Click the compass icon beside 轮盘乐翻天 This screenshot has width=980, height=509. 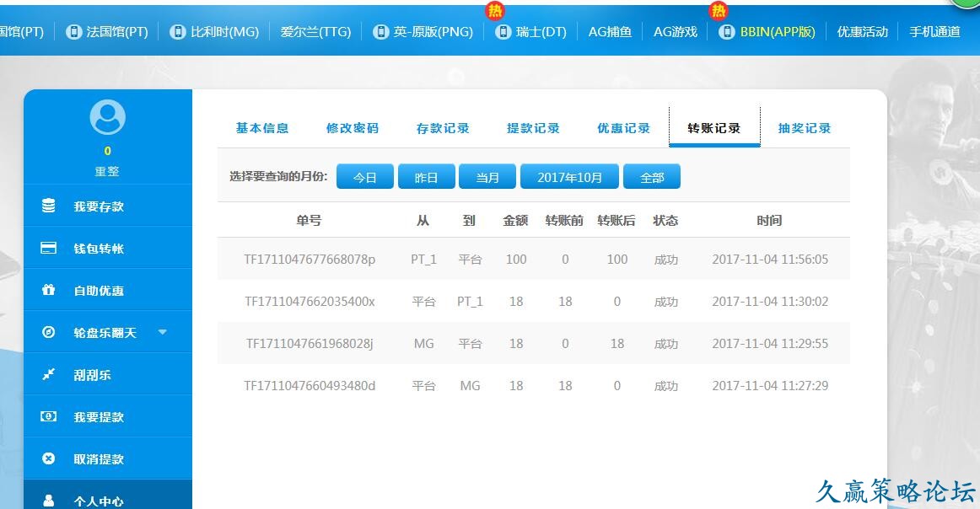pyautogui.click(x=48, y=332)
